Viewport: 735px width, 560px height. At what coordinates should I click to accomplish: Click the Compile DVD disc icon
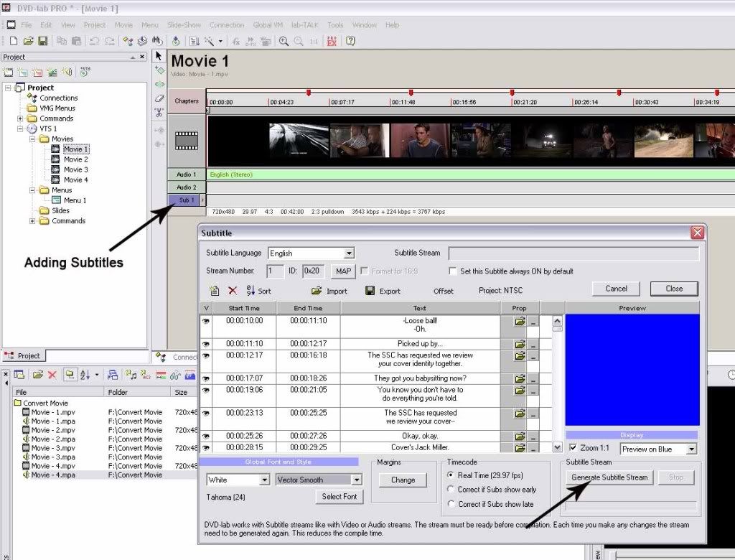pos(176,41)
